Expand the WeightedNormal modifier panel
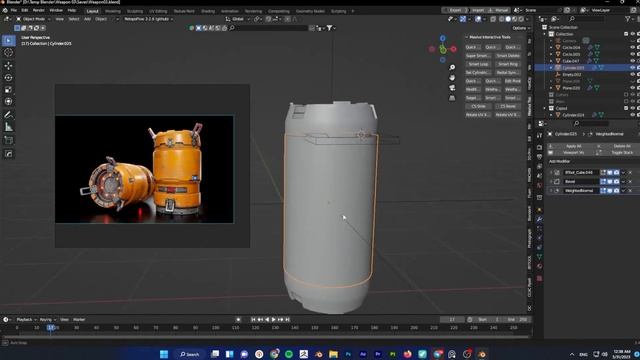640x360 pixels. tap(551, 191)
